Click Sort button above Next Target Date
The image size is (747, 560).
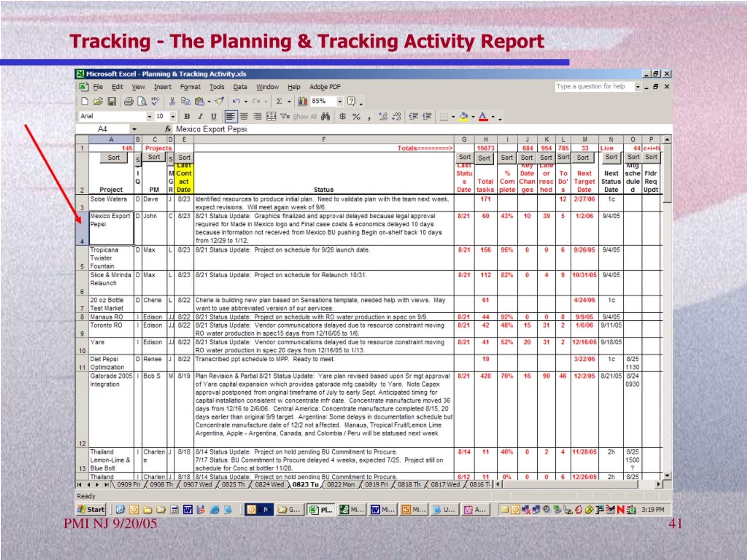tap(582, 157)
